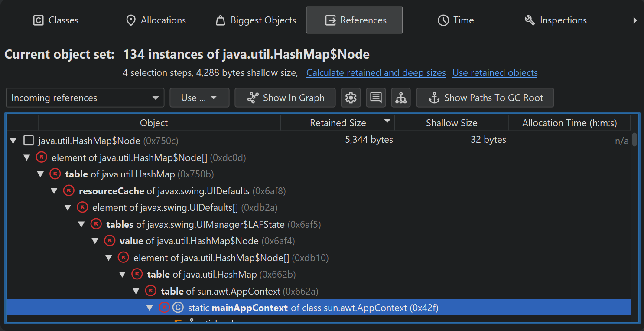Switch to the Allocations tab
Viewport: 644px width, 331px height.
[156, 20]
